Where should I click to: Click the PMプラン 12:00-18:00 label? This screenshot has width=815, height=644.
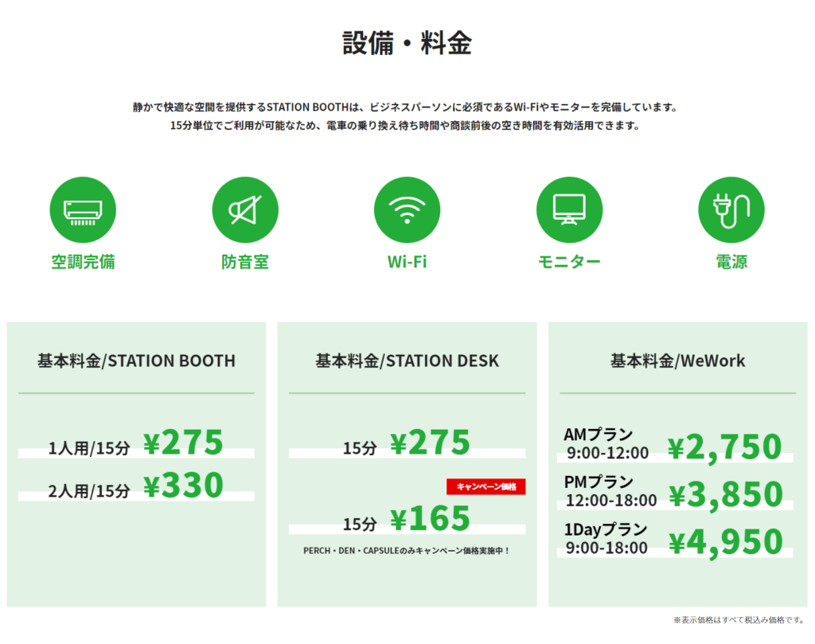click(x=610, y=490)
